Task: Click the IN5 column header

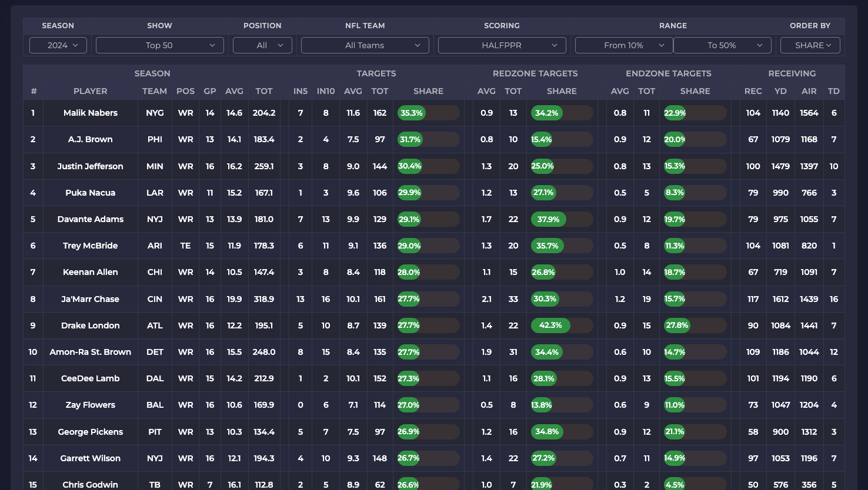Action: [301, 91]
